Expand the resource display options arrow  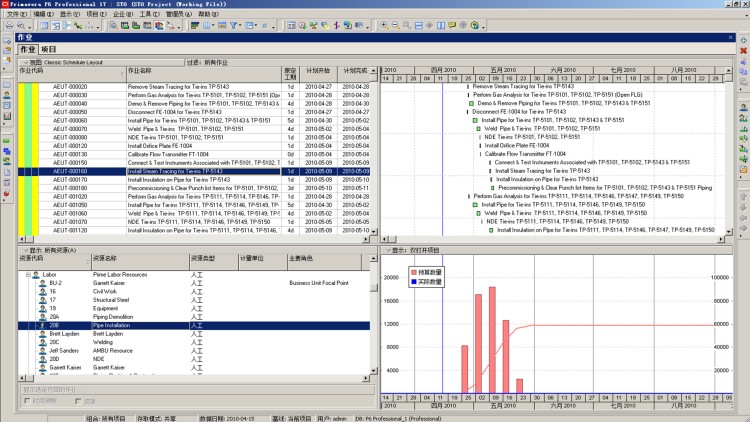pyautogui.click(x=26, y=250)
